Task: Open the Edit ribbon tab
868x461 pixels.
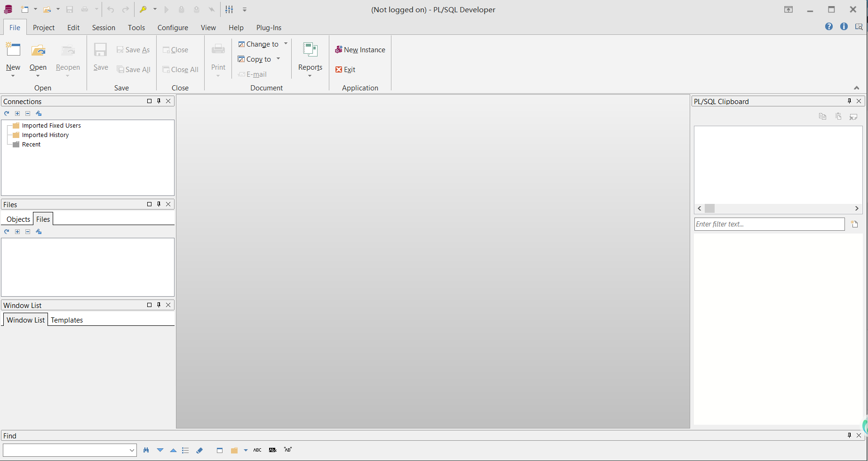Action: (73, 27)
